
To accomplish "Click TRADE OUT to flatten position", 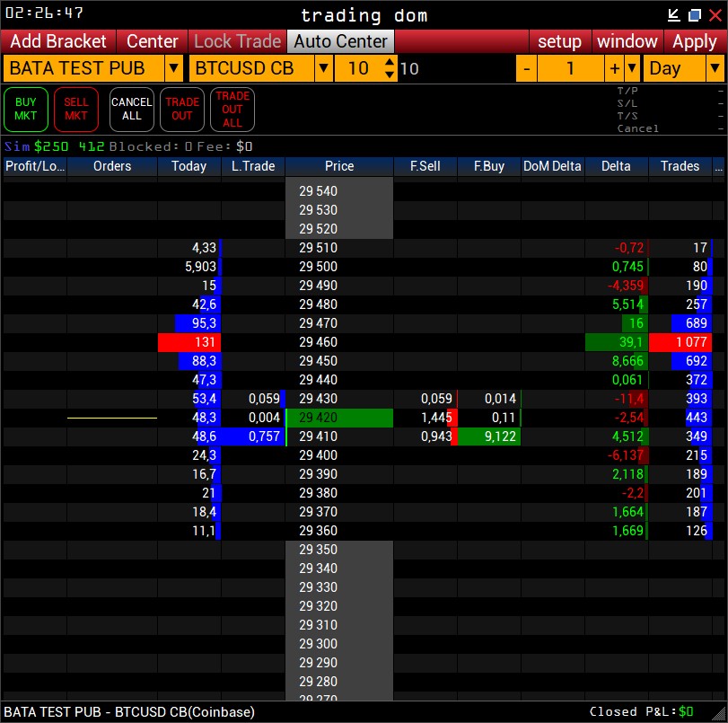I will pyautogui.click(x=181, y=109).
